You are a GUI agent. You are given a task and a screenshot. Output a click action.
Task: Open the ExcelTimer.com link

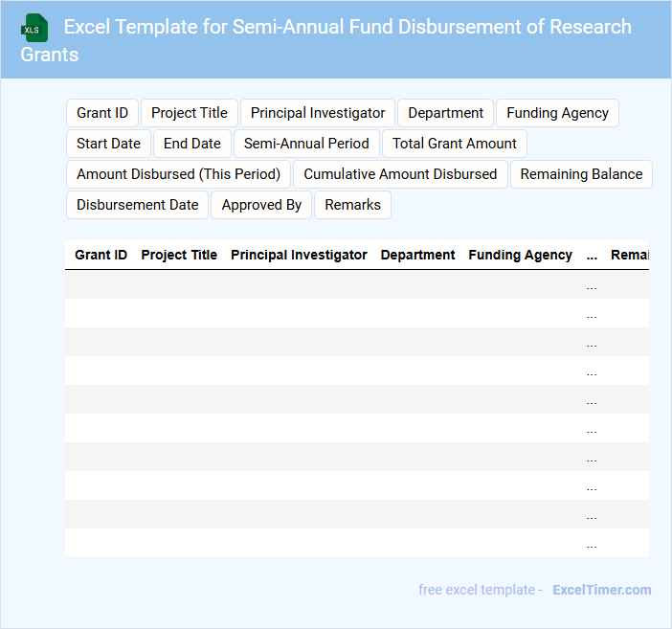coord(602,590)
